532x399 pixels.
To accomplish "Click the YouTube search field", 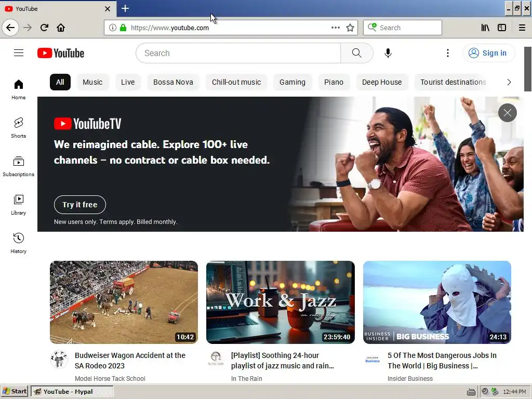I will (238, 53).
